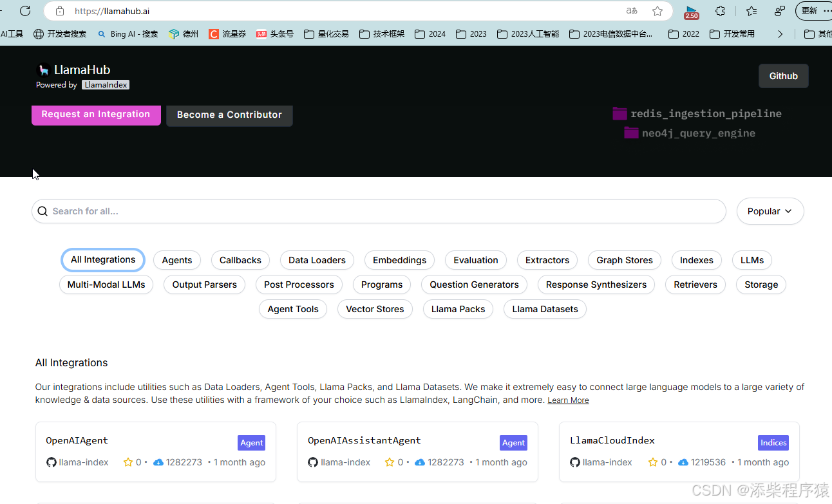Open the read aloud/translate icon in address bar
Image resolution: width=832 pixels, height=504 pixels.
[632, 11]
